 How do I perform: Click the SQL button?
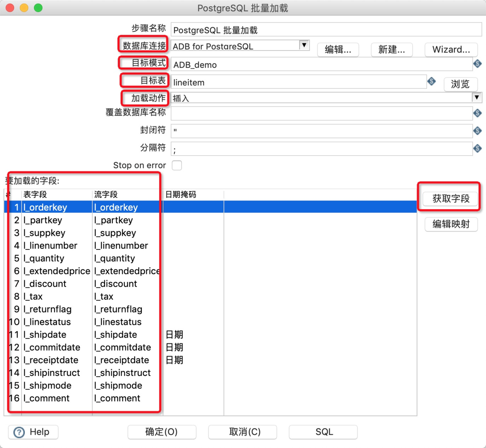tap(323, 432)
